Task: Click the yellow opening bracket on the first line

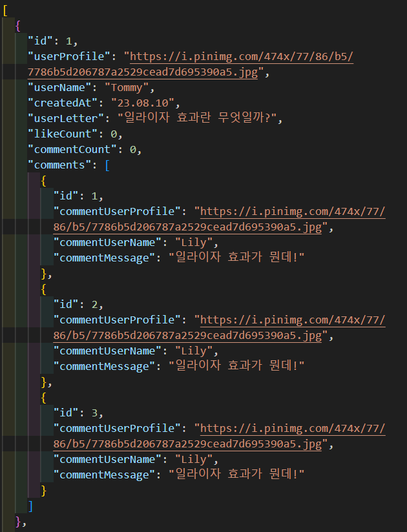Action: [5, 10]
